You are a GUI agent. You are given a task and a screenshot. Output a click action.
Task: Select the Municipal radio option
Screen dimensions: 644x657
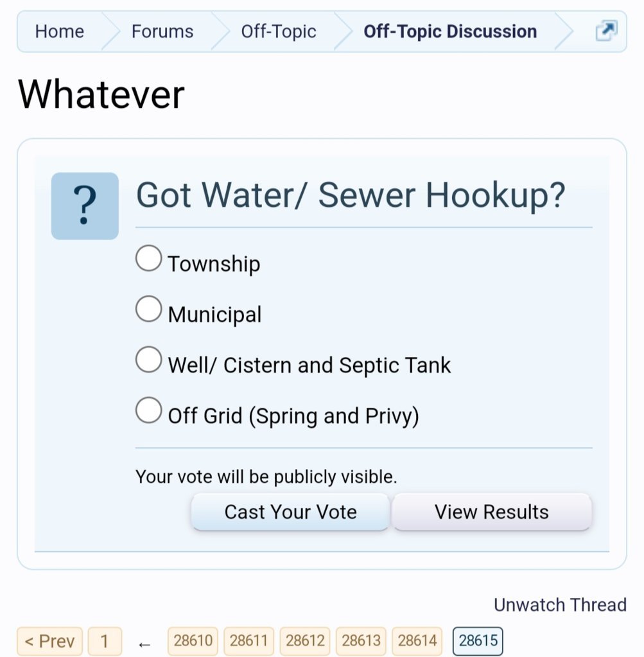point(149,309)
